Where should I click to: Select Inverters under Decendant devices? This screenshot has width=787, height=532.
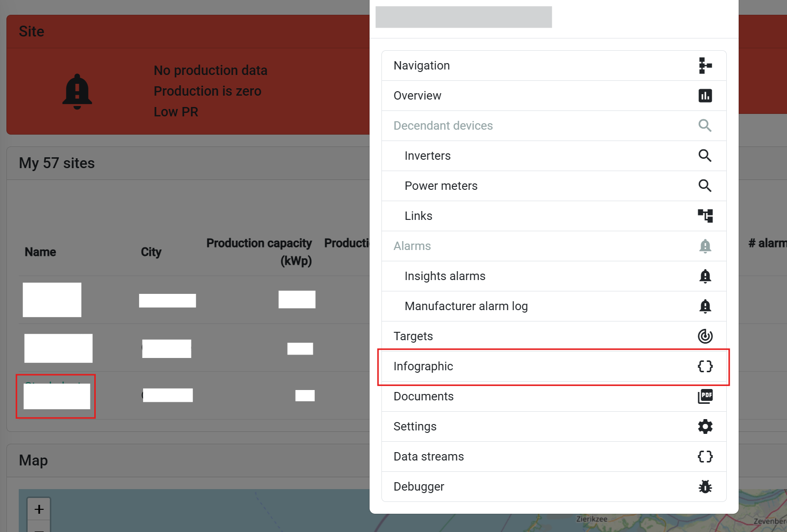point(554,156)
